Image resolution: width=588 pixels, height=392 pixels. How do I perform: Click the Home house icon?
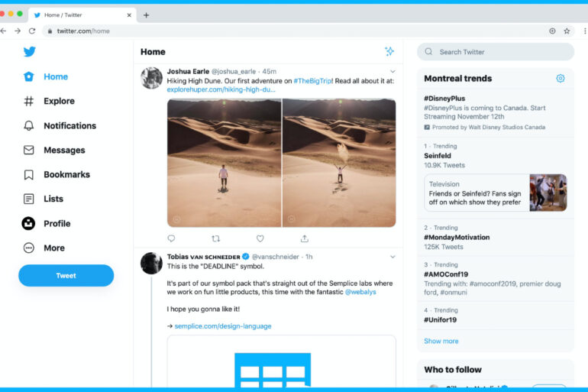click(28, 76)
